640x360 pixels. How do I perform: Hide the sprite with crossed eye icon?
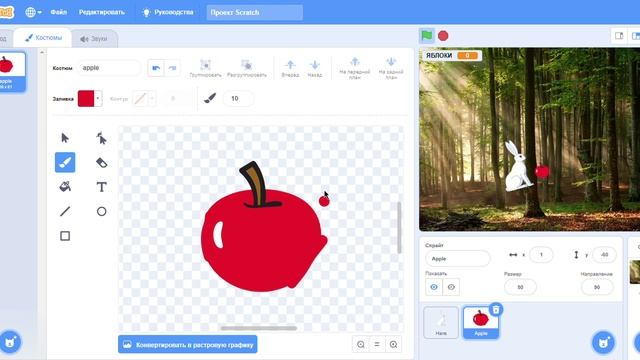(x=451, y=287)
